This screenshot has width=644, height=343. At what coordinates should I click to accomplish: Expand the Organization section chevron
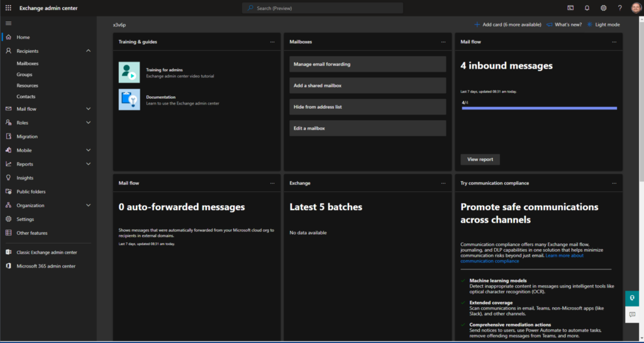(x=88, y=205)
